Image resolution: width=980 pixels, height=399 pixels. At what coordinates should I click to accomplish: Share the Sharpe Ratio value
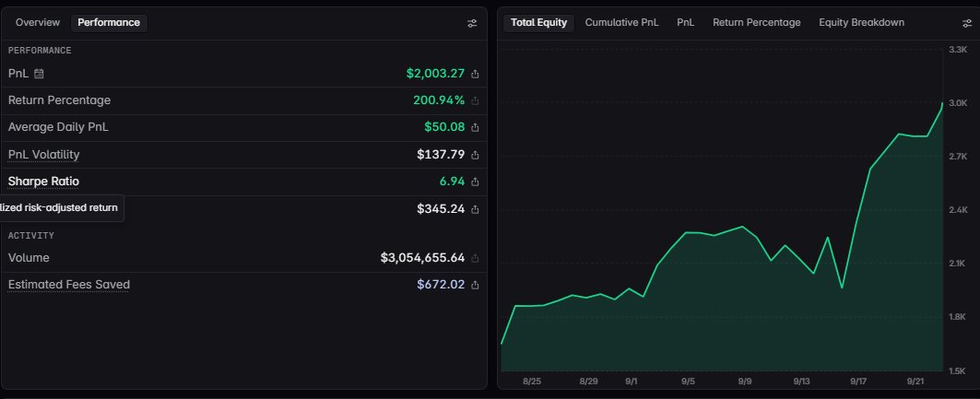(475, 182)
